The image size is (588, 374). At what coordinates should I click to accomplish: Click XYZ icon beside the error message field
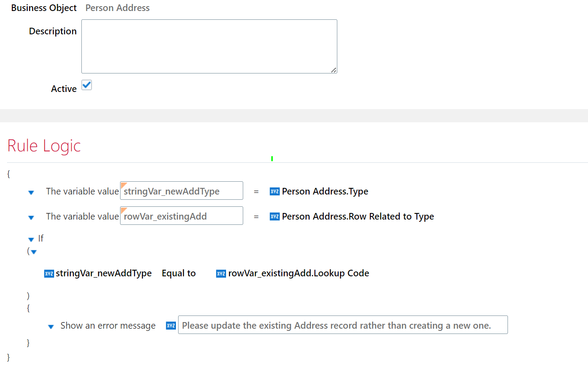[x=171, y=326]
